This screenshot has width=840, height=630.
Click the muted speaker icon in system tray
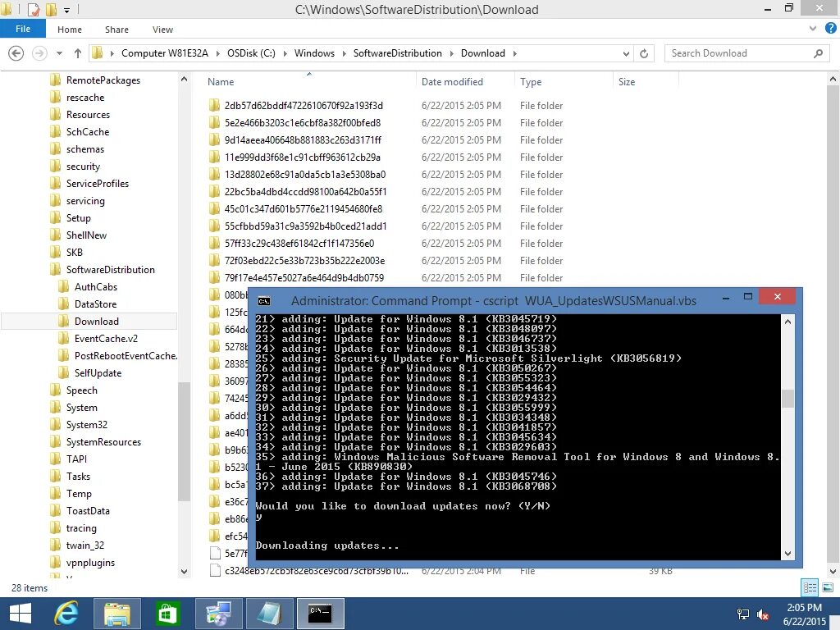[763, 614]
